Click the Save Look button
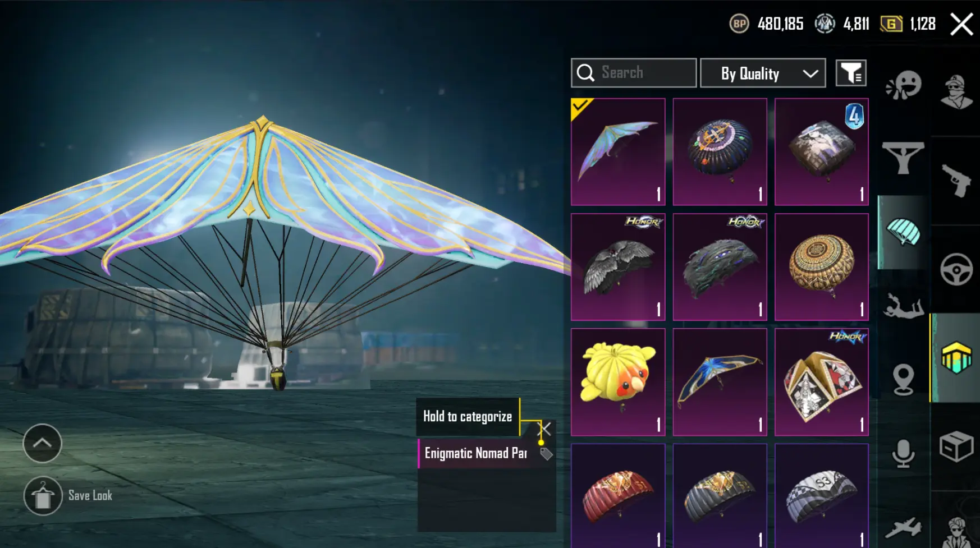The width and height of the screenshot is (980, 548). (x=68, y=496)
